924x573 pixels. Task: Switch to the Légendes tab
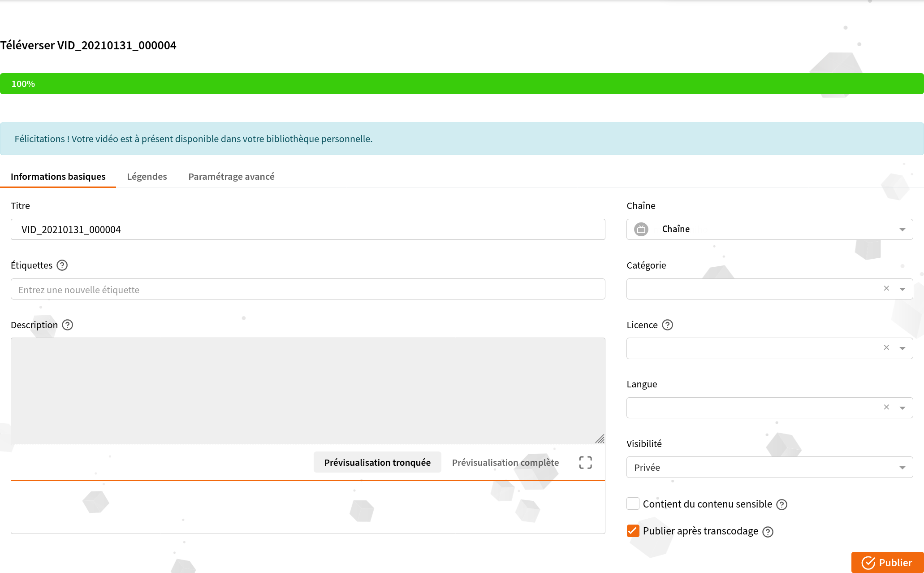point(147,177)
